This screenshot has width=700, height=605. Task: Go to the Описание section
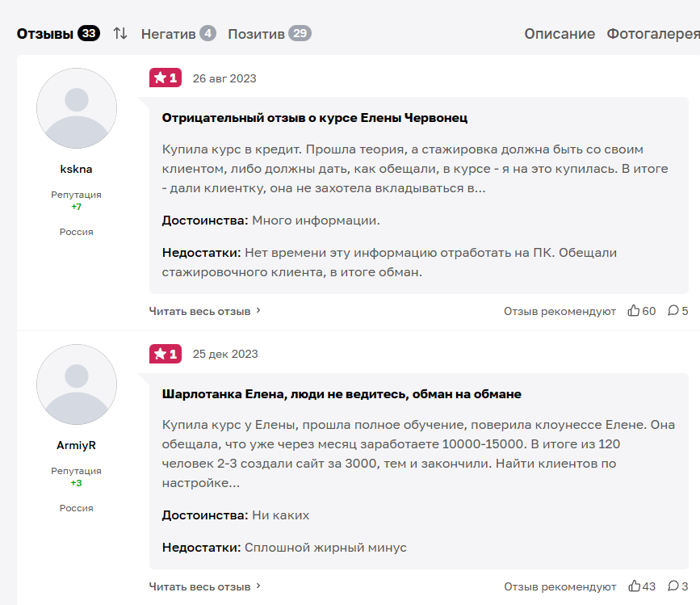click(x=560, y=33)
